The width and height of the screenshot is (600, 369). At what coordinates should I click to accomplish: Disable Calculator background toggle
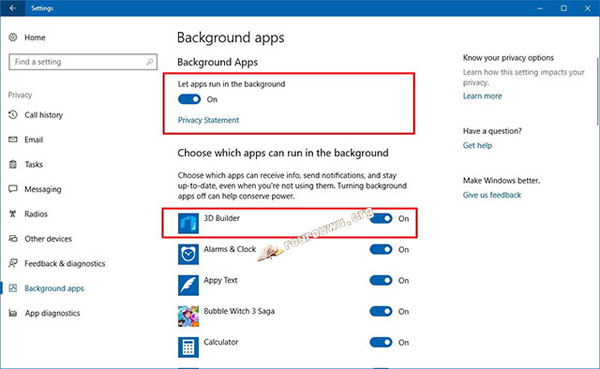(x=381, y=343)
